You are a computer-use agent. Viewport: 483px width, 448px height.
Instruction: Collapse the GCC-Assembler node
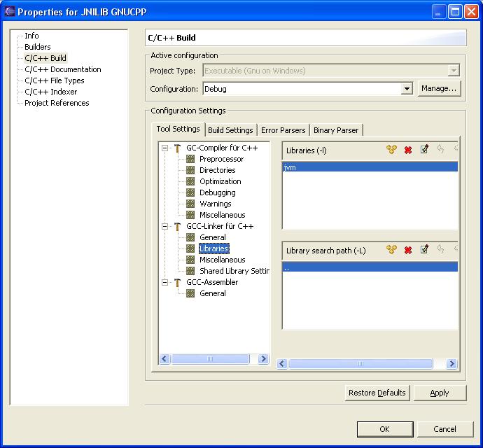coord(164,282)
